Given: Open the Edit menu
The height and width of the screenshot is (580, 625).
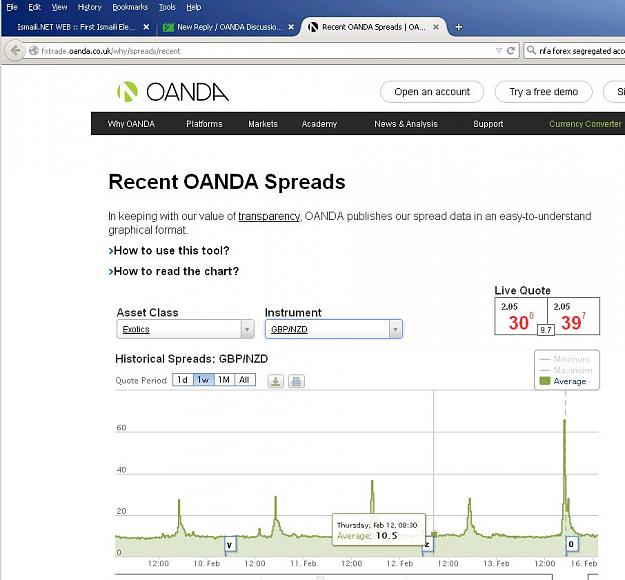Looking at the screenshot, I should point(34,7).
